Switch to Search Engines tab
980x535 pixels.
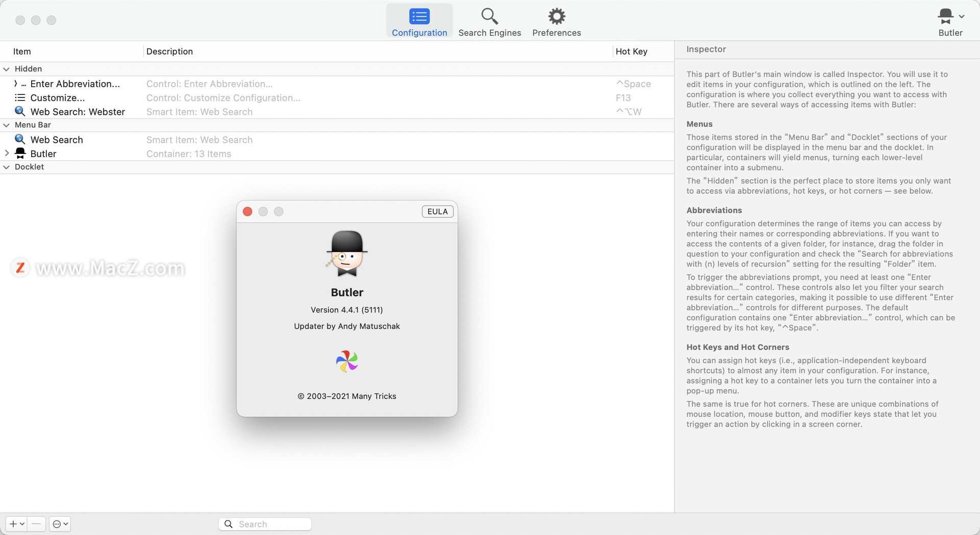pyautogui.click(x=489, y=21)
